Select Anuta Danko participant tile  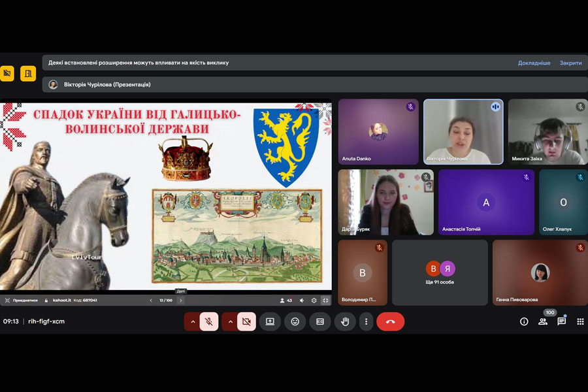(x=378, y=132)
